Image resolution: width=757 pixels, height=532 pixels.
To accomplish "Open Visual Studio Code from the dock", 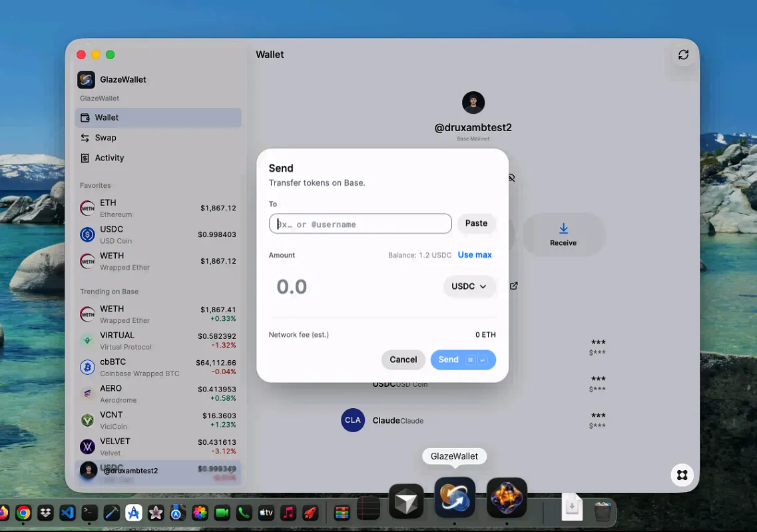I will coord(68,512).
